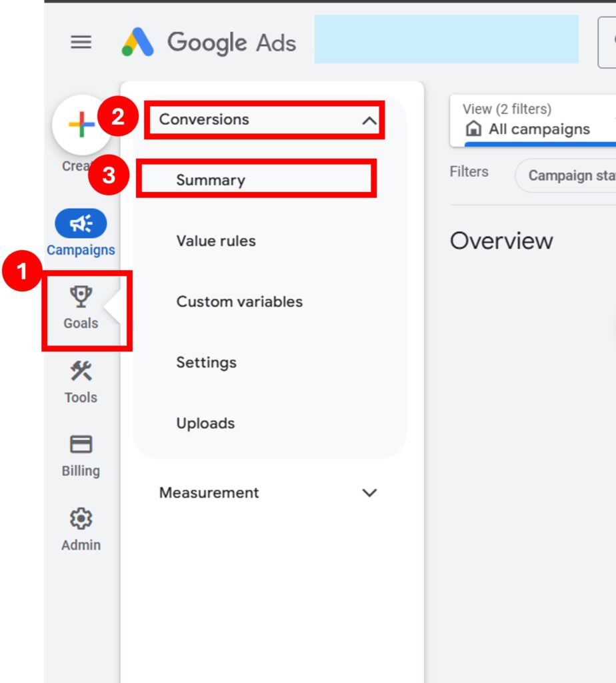Open Custom variables under Conversions
Image resolution: width=616 pixels, height=683 pixels.
click(239, 301)
